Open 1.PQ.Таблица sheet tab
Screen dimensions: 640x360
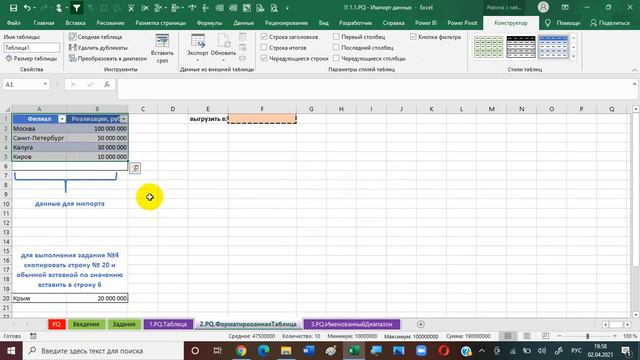point(168,324)
